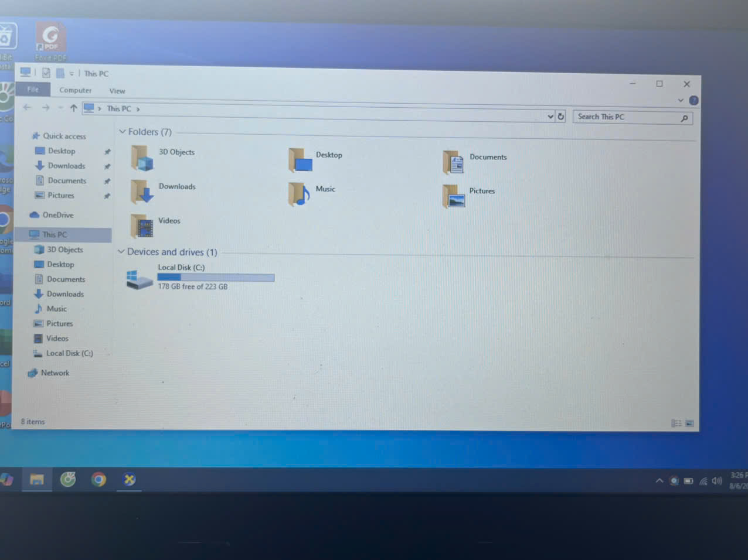This screenshot has height=560, width=748.
Task: Click the Back navigation arrow
Action: click(27, 107)
